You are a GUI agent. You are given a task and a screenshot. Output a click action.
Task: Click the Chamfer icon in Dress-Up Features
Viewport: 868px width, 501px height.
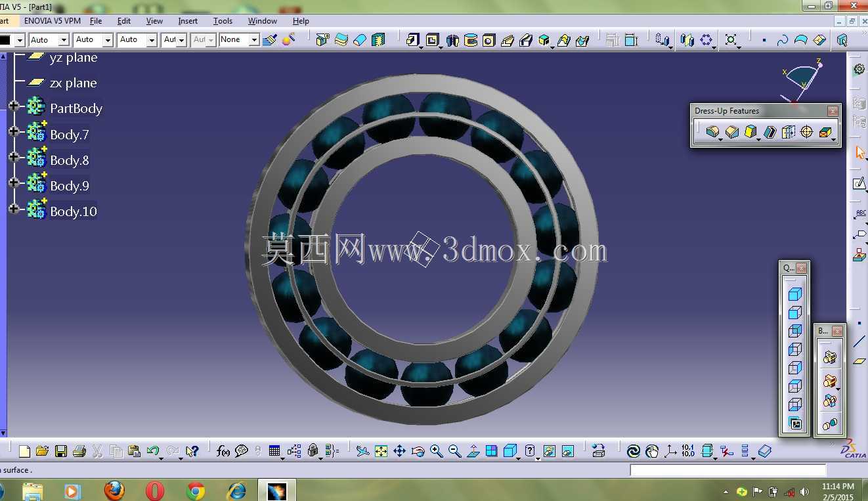731,132
